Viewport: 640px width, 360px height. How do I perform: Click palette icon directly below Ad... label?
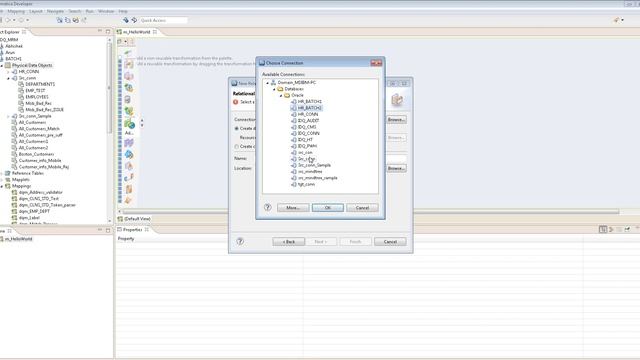[x=129, y=143]
